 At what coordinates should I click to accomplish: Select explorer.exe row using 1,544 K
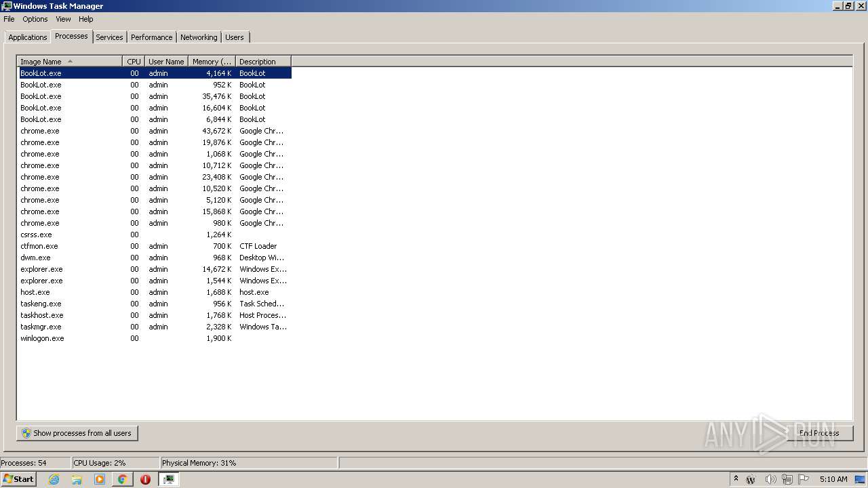tap(155, 281)
